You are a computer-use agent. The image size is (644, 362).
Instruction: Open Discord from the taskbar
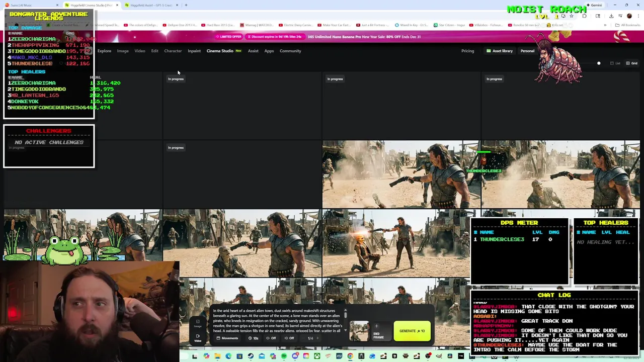pyautogui.click(x=295, y=356)
